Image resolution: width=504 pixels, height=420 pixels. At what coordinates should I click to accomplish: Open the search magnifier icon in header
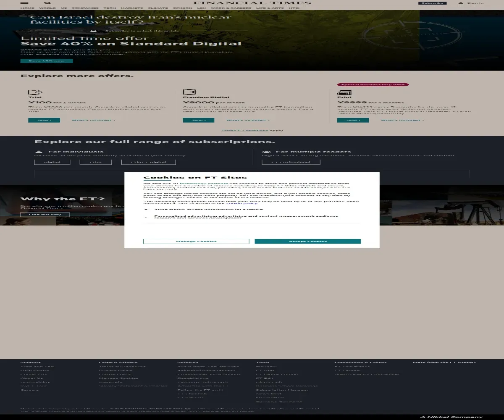tap(47, 3)
